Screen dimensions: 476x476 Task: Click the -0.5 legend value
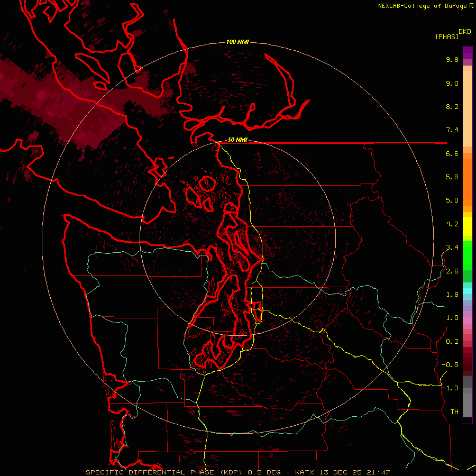click(450, 365)
